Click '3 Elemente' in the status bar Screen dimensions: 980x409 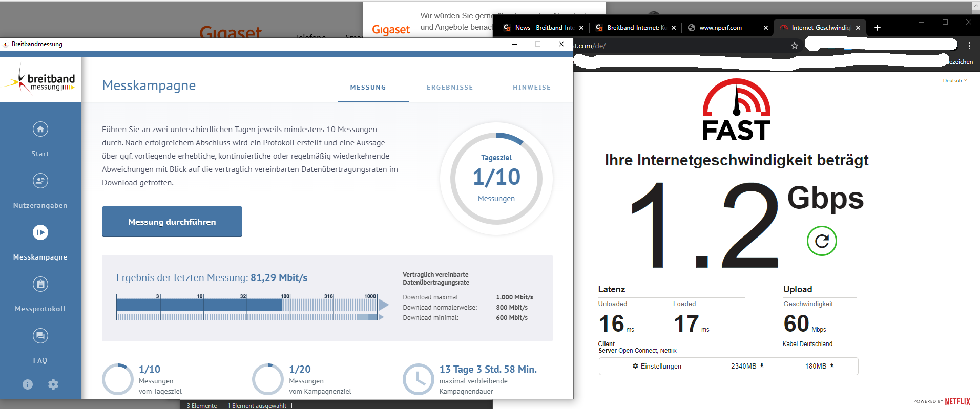(x=202, y=405)
